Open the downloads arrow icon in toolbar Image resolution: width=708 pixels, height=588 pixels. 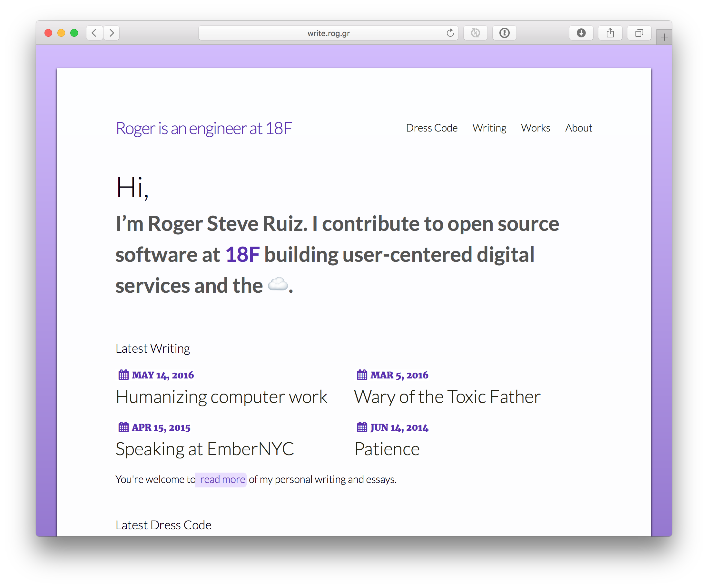(581, 33)
